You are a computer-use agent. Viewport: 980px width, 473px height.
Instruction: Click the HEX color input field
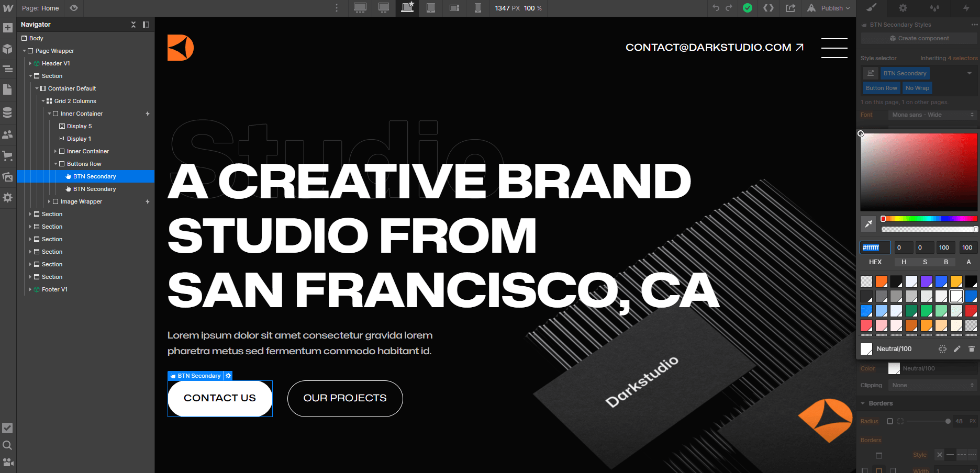coord(875,247)
